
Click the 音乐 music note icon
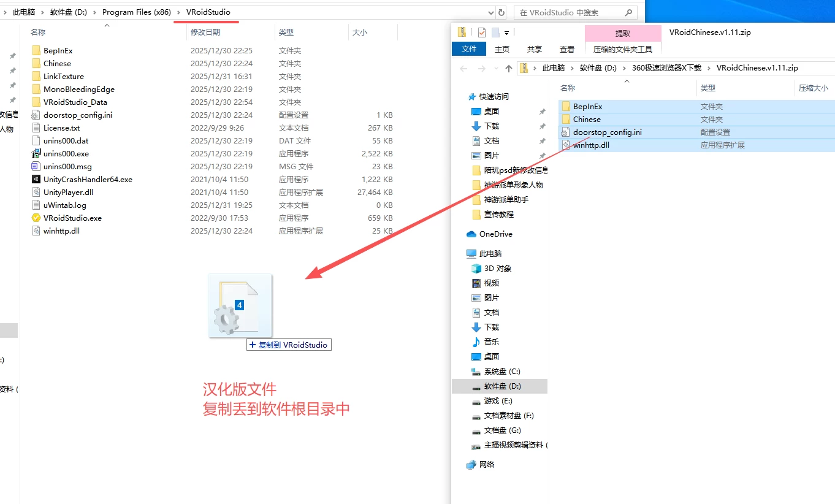(476, 342)
